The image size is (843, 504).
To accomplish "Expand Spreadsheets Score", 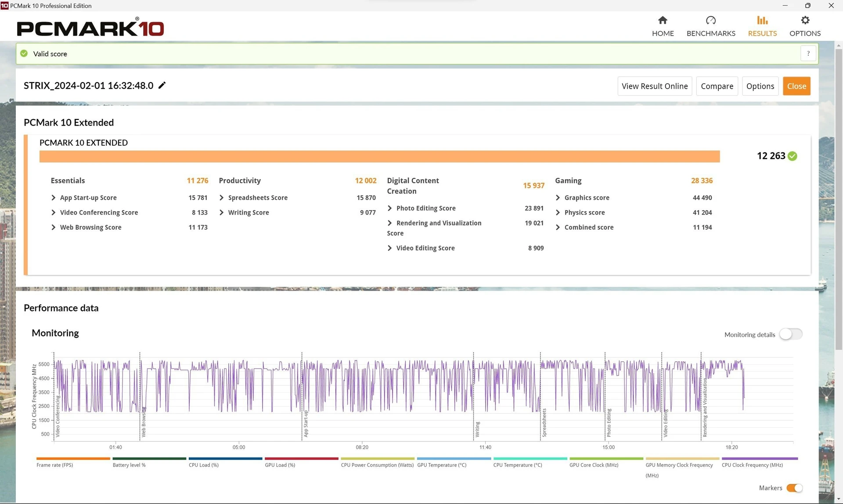I will (221, 198).
